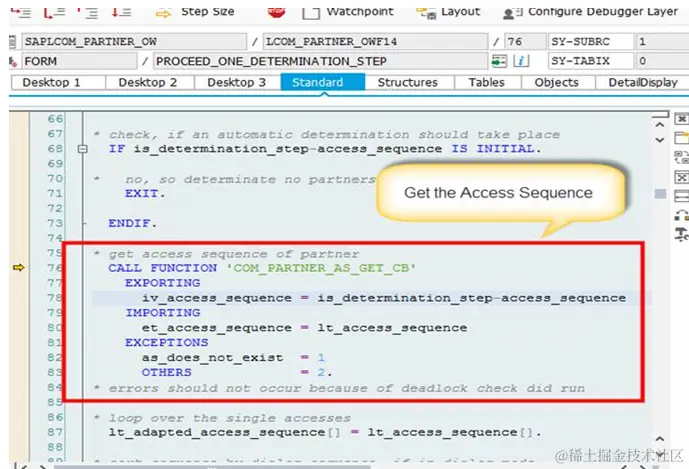Open the Tables tab

[488, 83]
